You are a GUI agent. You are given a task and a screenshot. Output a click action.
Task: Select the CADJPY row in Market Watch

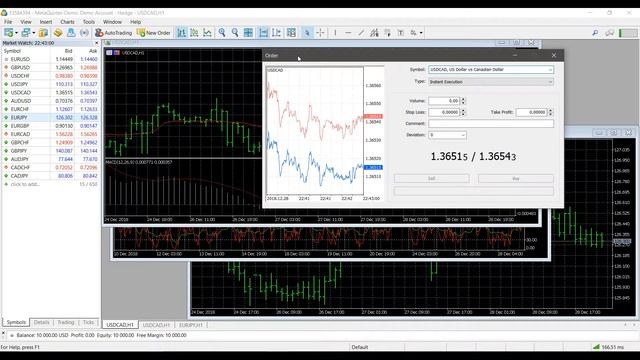click(51, 176)
